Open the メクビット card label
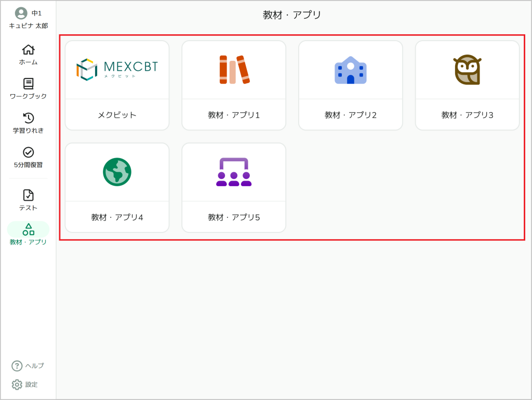 point(117,115)
